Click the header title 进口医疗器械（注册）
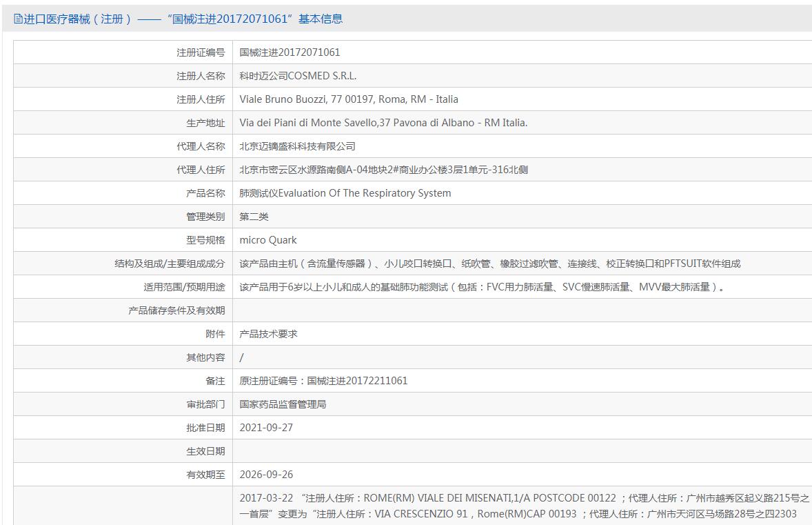 click(x=78, y=19)
